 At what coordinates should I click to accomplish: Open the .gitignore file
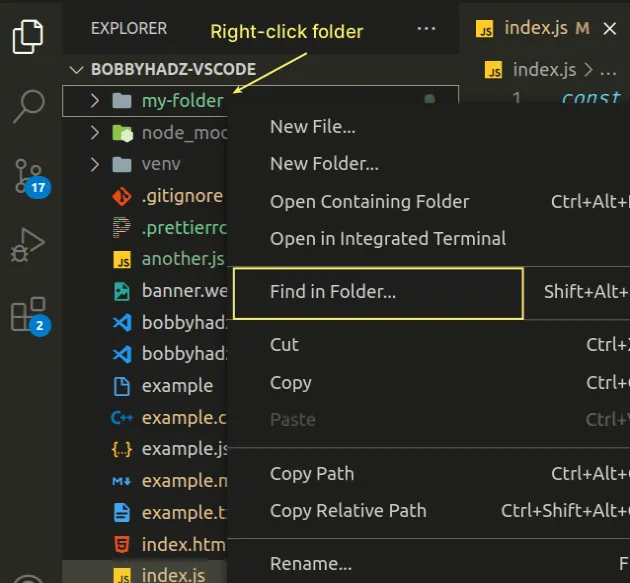[182, 196]
